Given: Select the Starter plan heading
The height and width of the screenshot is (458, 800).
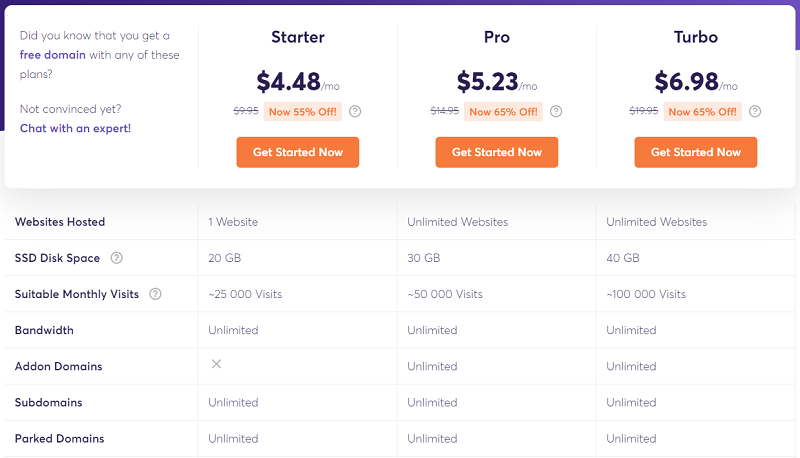Looking at the screenshot, I should click(298, 37).
